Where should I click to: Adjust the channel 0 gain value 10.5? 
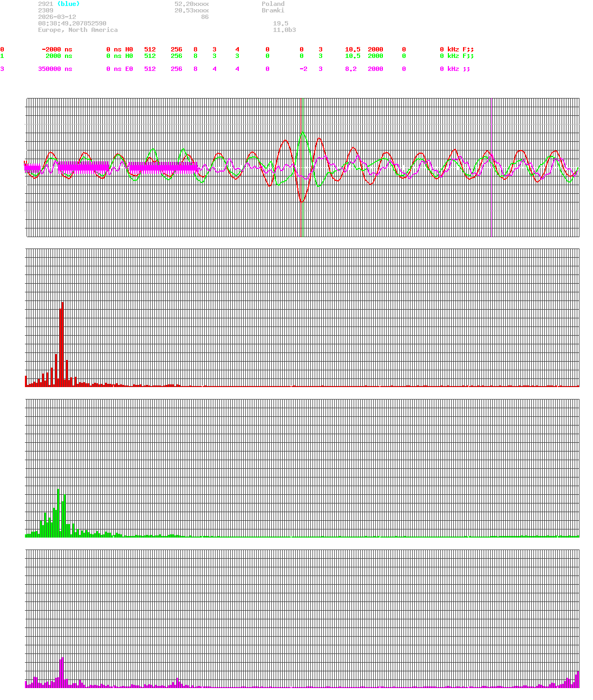(x=351, y=49)
